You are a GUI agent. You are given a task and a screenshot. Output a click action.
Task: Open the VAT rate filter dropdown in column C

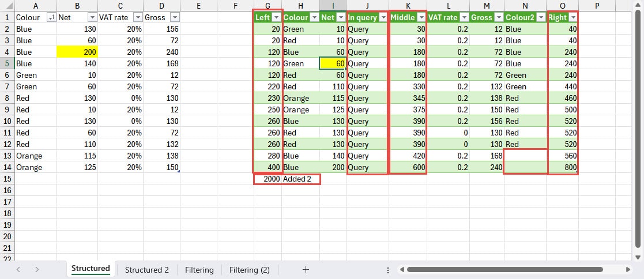pyautogui.click(x=138, y=18)
